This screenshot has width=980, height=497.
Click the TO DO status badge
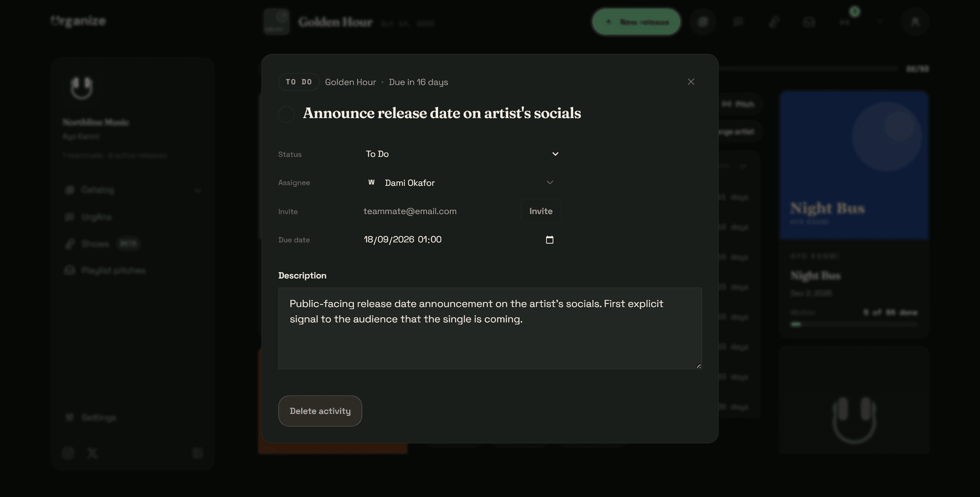[x=299, y=82]
